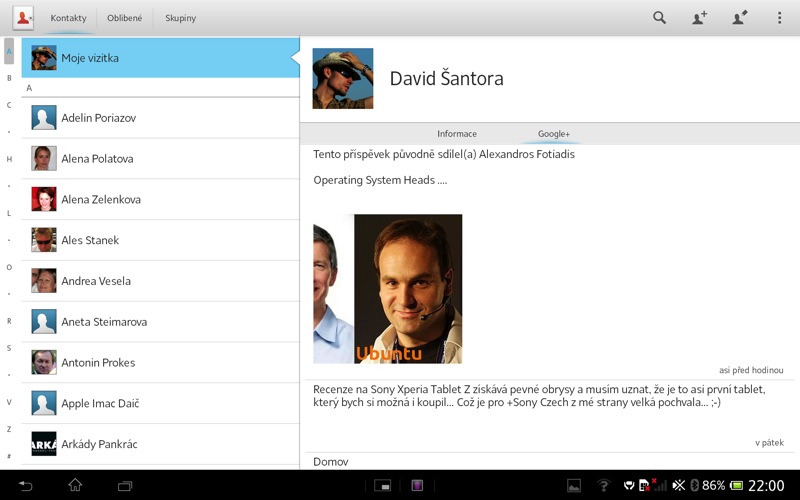The width and height of the screenshot is (800, 500).
Task: Tap the Android Back navigation button
Action: (x=25, y=485)
